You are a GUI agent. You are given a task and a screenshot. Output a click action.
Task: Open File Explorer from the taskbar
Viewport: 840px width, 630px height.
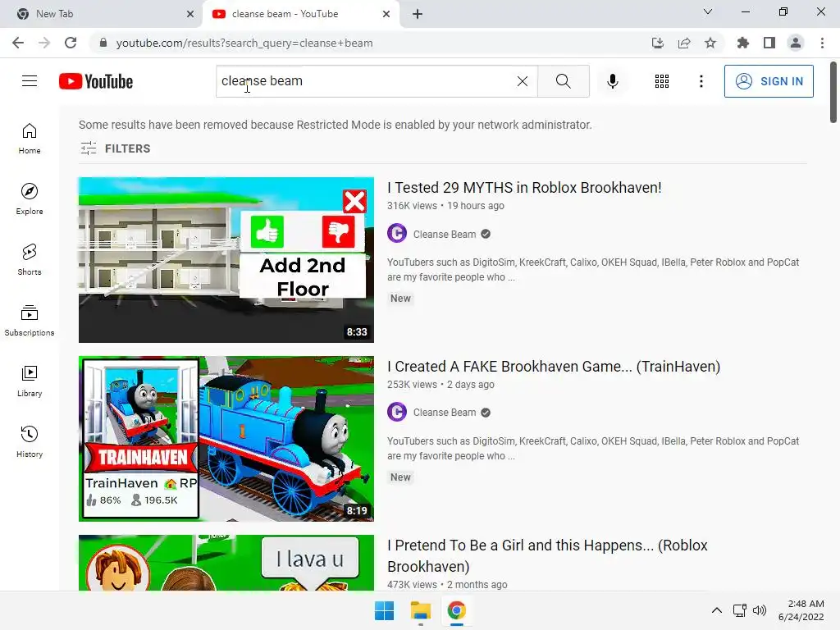click(421, 610)
